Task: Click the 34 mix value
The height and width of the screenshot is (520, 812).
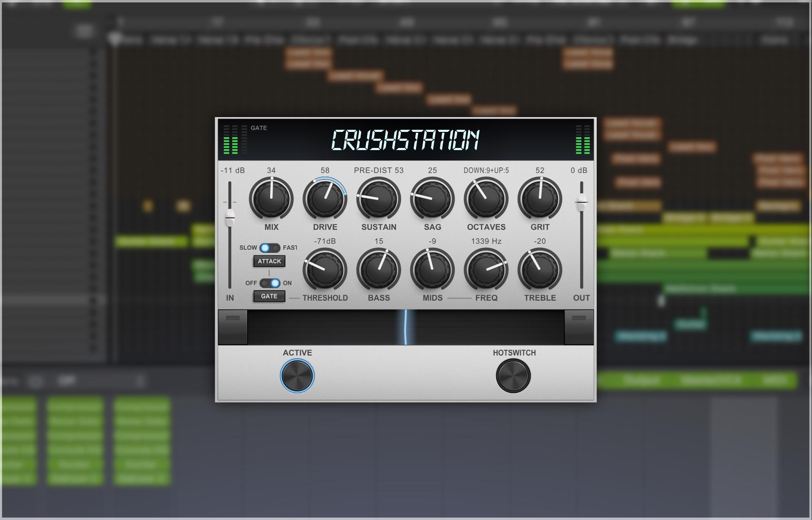Action: tap(271, 170)
